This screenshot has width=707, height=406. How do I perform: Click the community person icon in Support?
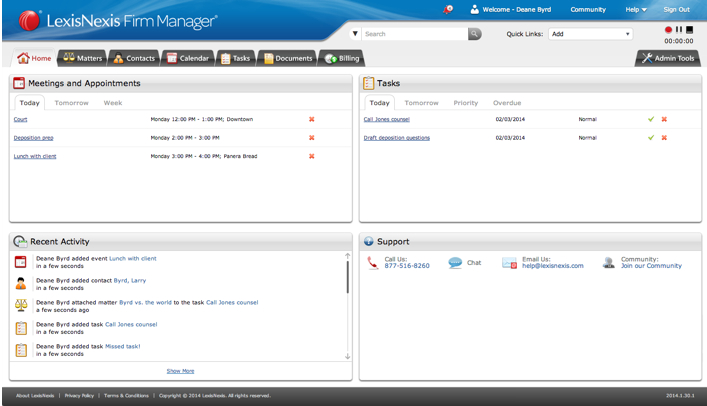pos(609,263)
